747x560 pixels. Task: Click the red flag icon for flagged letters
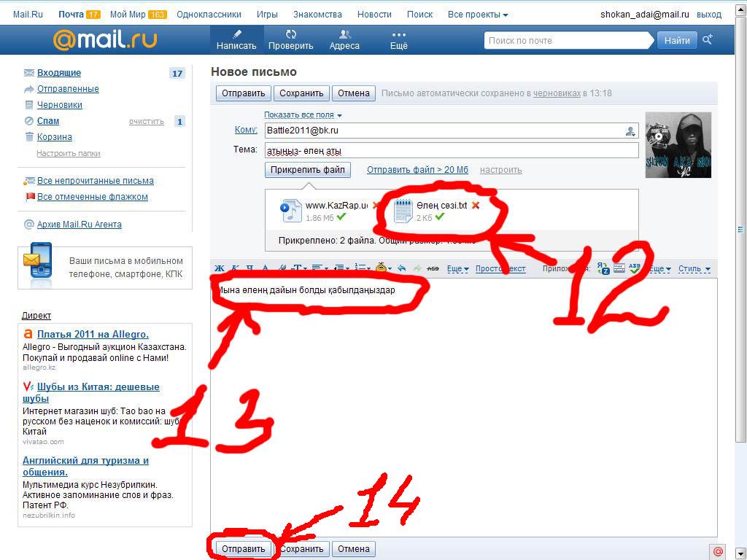pyautogui.click(x=30, y=197)
